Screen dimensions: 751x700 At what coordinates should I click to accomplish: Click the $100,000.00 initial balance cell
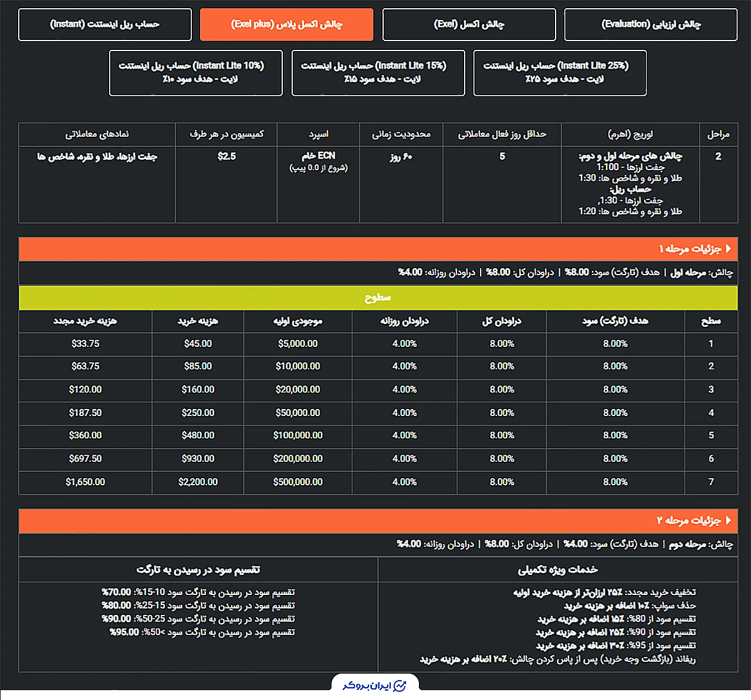[x=297, y=435]
